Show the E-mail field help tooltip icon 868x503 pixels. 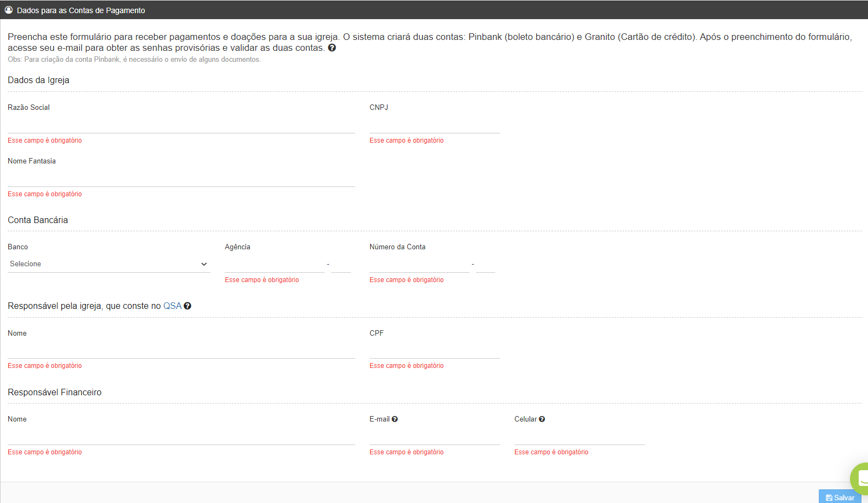[395, 419]
